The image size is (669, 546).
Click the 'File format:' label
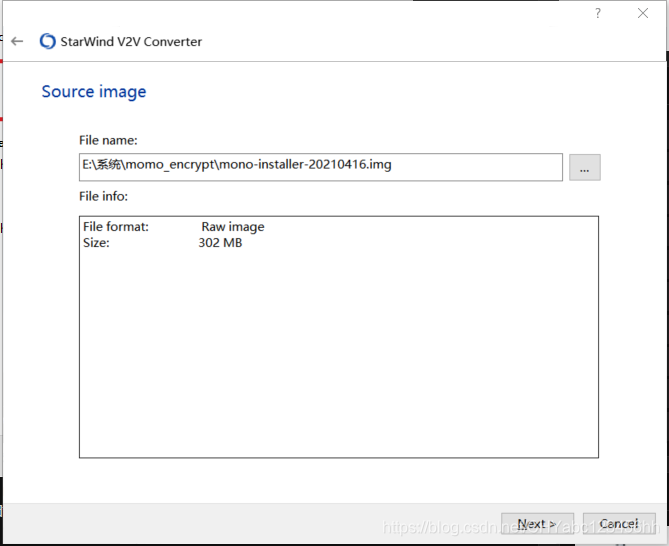(116, 227)
